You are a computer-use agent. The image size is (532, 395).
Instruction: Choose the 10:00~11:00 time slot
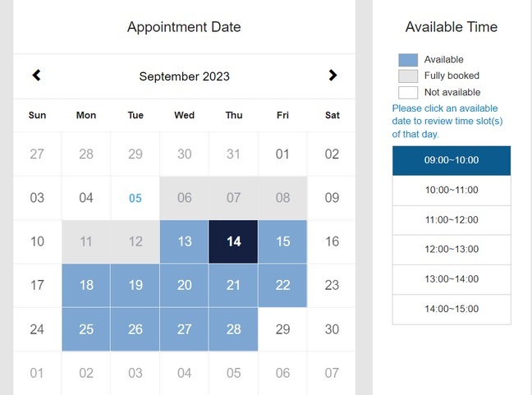(x=452, y=190)
